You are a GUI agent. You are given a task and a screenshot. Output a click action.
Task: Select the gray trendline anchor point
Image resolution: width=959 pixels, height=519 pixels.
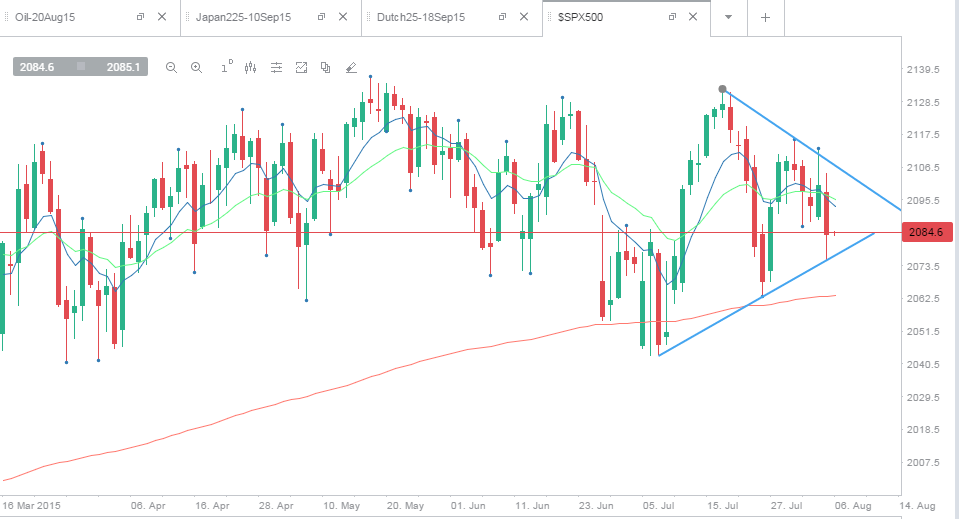(x=722, y=89)
